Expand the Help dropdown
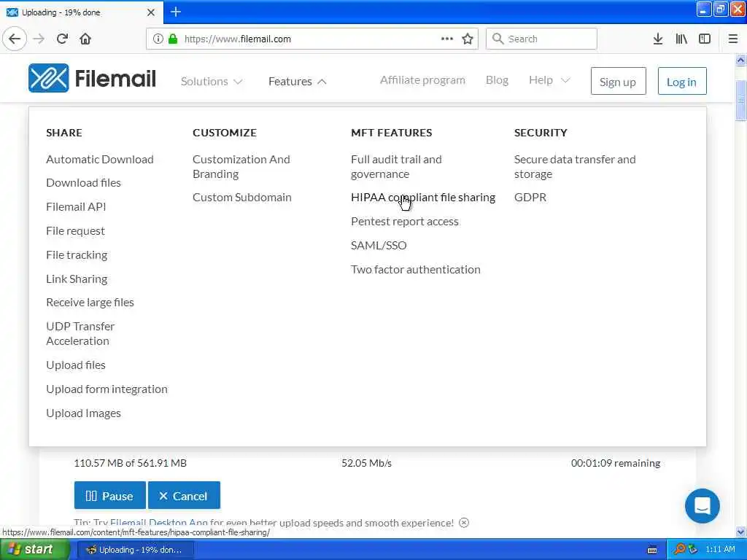This screenshot has height=560, width=747. coord(549,80)
